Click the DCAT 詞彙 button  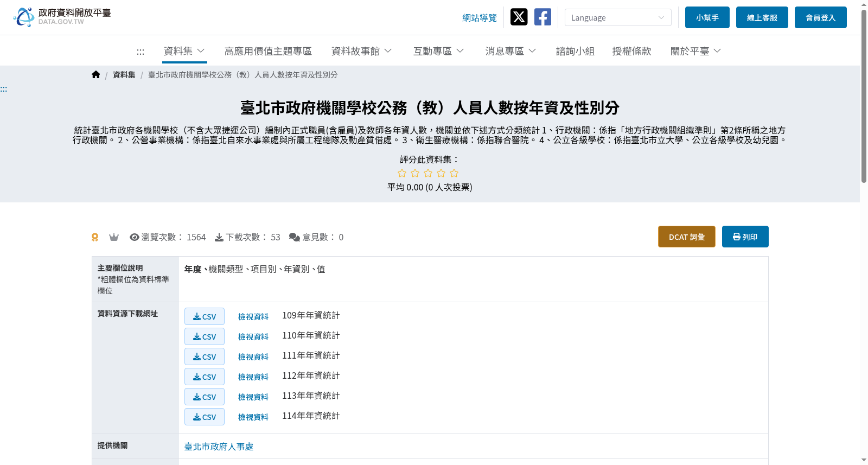[687, 237]
